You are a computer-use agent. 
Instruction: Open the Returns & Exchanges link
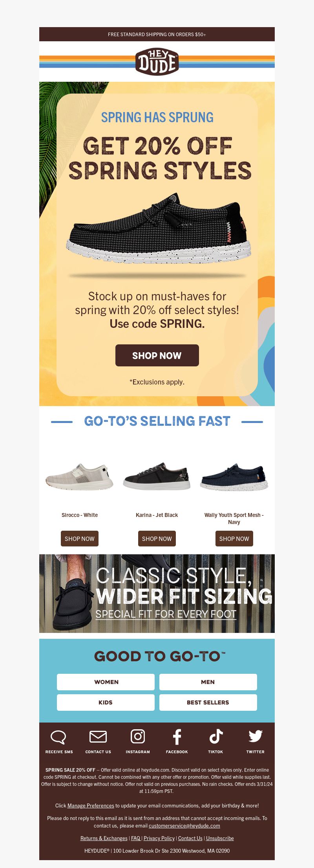pos(104,838)
